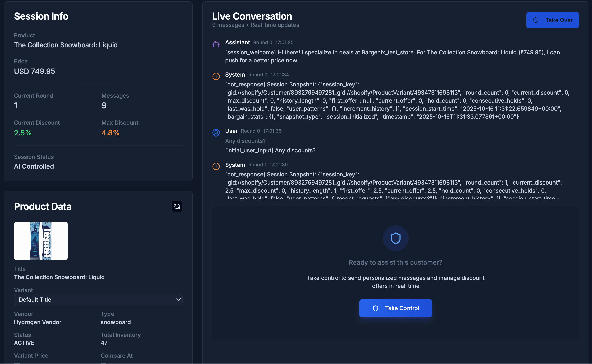Select the Max Discount 4.8% value

click(110, 133)
